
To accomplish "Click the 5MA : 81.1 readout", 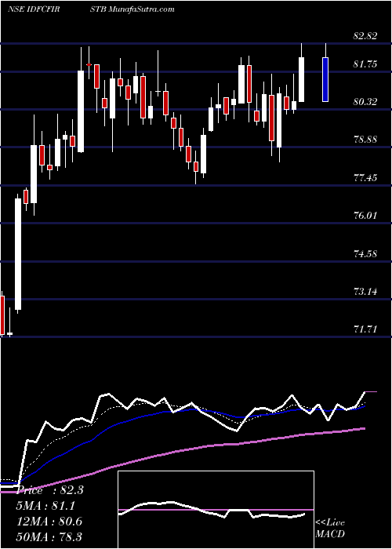I will coord(45,506).
